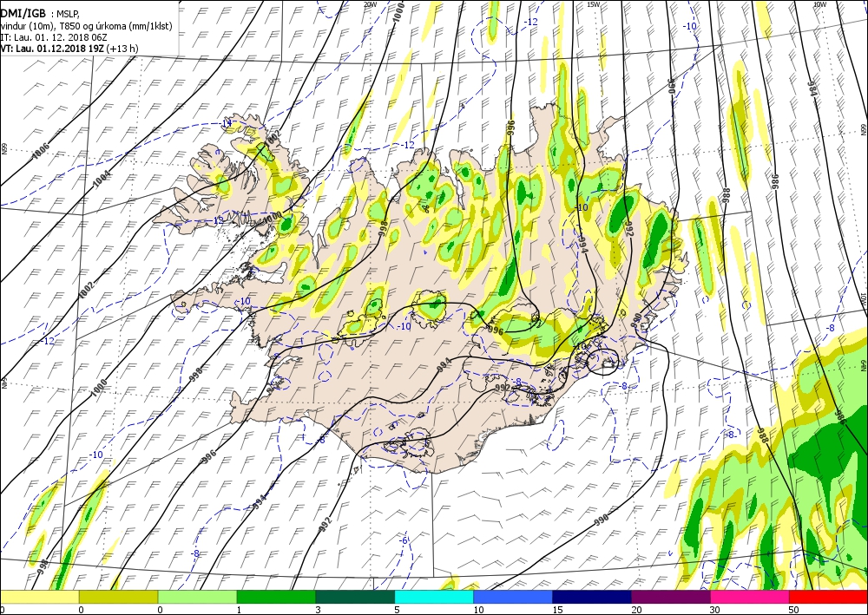Screen dimensions: 868x615
Task: Click the olive legend swatch
Action: pyautogui.click(x=118, y=597)
